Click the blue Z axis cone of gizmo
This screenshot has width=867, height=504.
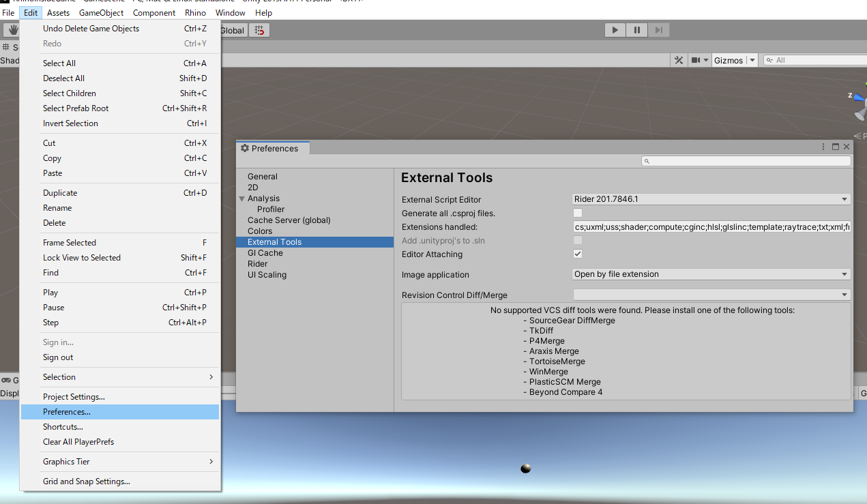(858, 97)
